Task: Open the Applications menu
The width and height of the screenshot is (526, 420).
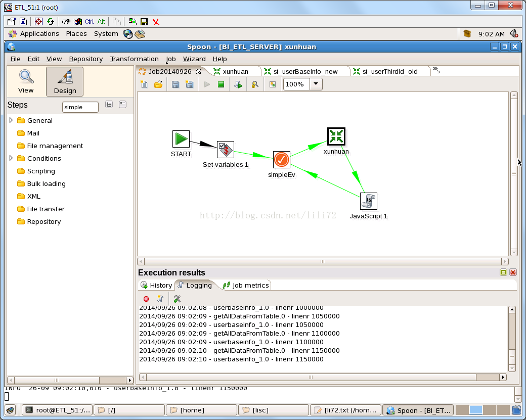Action: pyautogui.click(x=39, y=34)
